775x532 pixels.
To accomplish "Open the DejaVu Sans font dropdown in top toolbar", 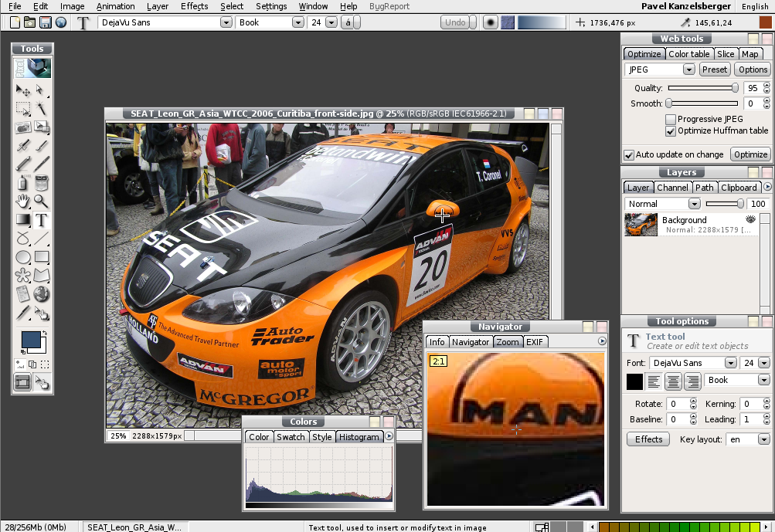I will [226, 22].
